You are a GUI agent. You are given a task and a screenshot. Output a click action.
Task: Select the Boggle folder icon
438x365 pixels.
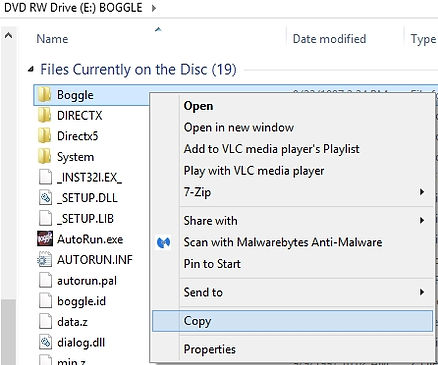click(45, 95)
